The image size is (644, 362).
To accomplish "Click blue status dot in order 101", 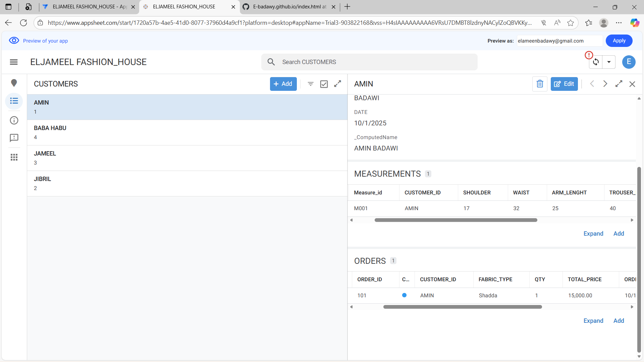I will (404, 295).
